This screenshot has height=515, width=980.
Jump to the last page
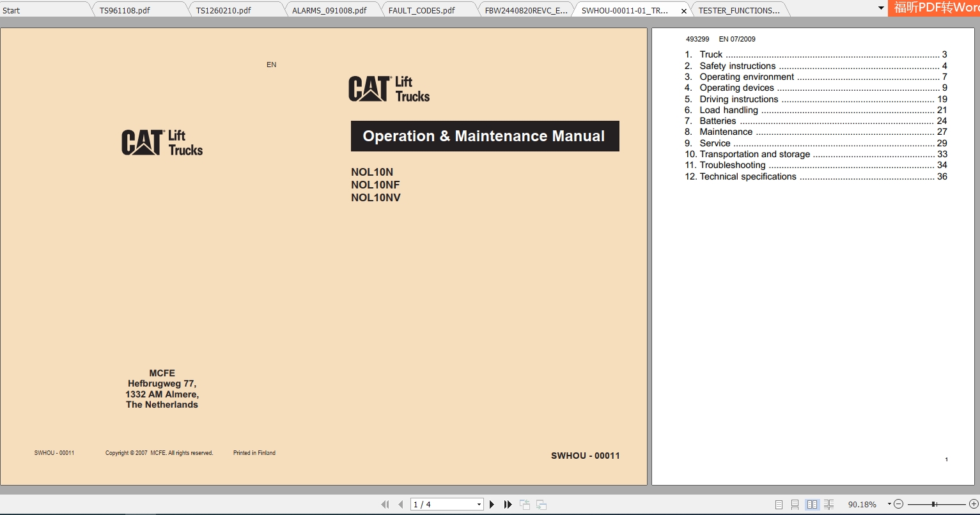(507, 504)
